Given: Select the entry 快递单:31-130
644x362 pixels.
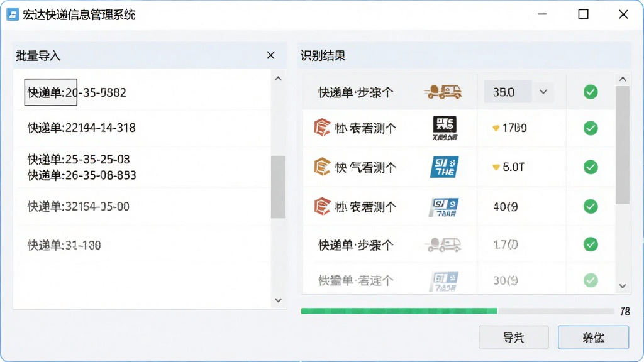Looking at the screenshot, I should point(64,245).
